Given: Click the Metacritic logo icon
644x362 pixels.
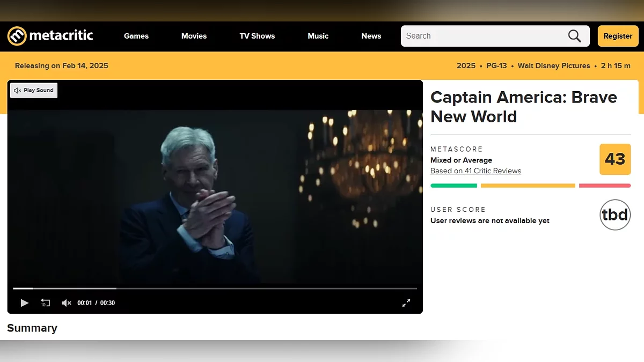Looking at the screenshot, I should [x=17, y=36].
